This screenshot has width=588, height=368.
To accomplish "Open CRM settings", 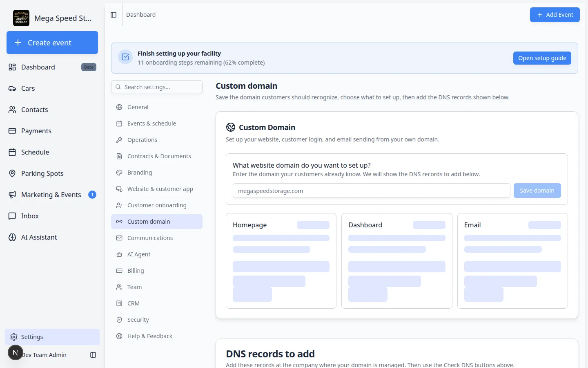I will [x=157, y=303].
